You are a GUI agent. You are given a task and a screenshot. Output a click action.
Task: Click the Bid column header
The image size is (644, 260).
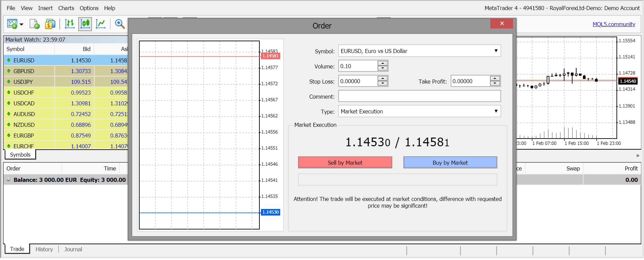[74, 49]
